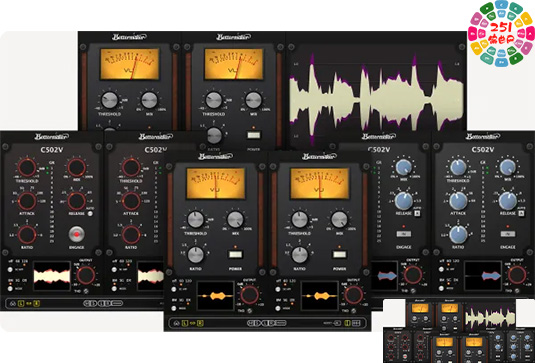Click RATIO knob on top second VU panel

click(x=214, y=135)
